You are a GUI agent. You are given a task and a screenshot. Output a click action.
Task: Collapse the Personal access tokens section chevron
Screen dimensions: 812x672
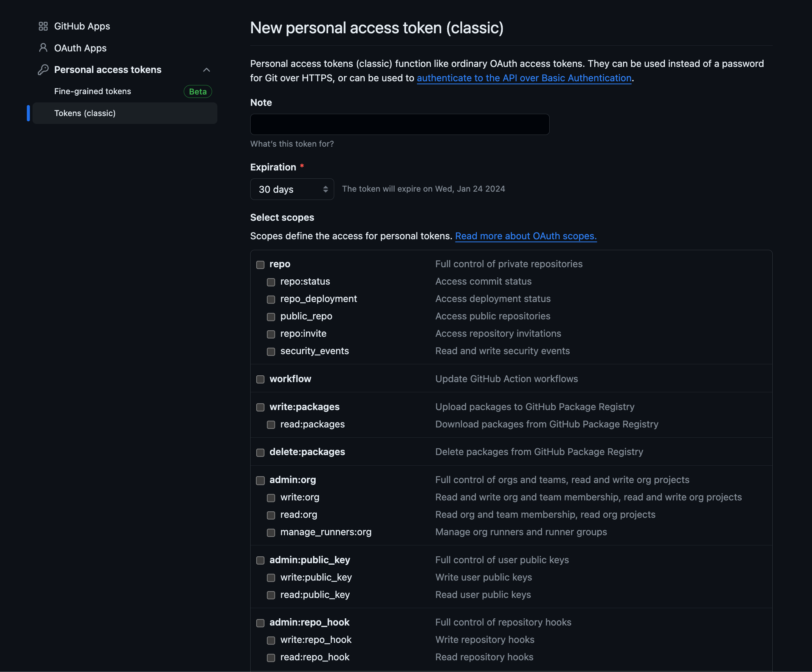(206, 70)
